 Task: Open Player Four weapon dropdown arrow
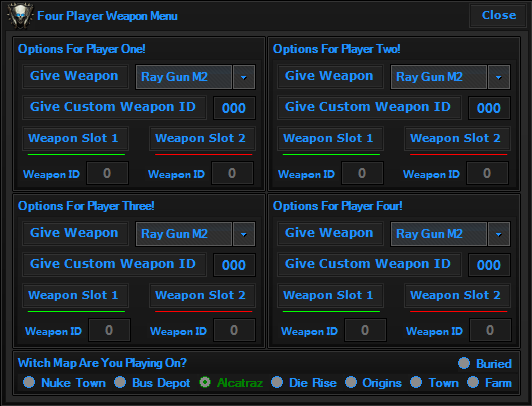pyautogui.click(x=499, y=234)
